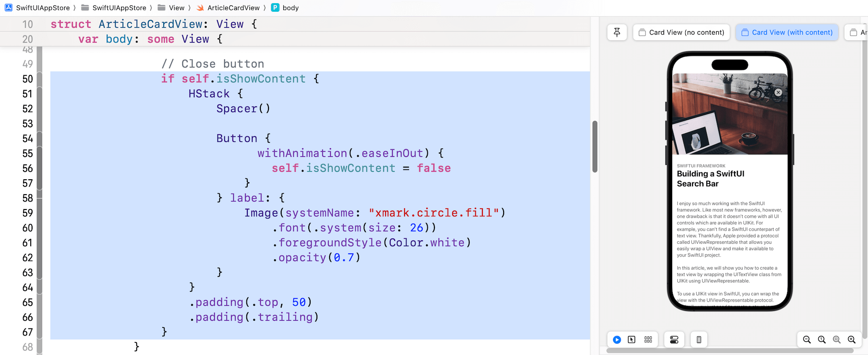868x355 pixels.
Task: Click the "xmark.circle.fill" string literal
Action: pyautogui.click(x=434, y=213)
